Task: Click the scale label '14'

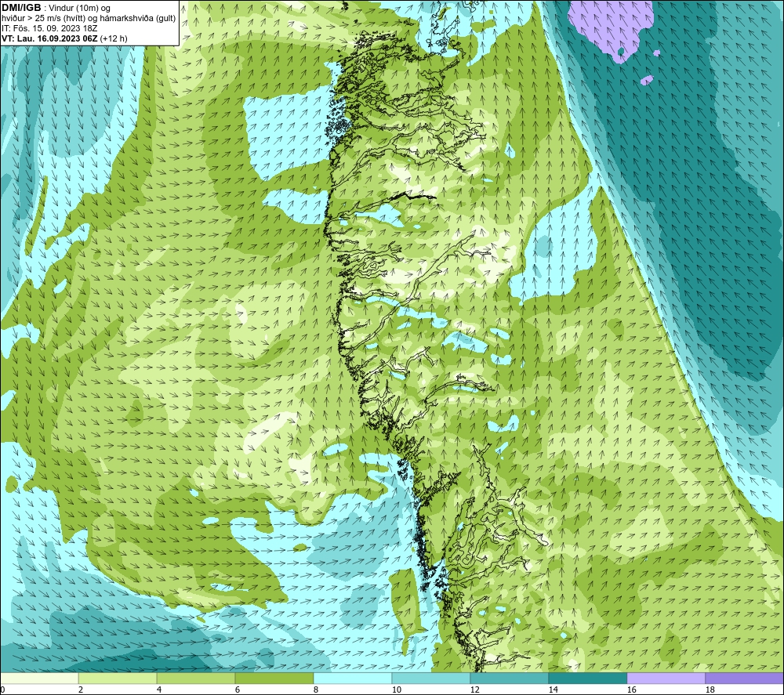Action: point(553,690)
